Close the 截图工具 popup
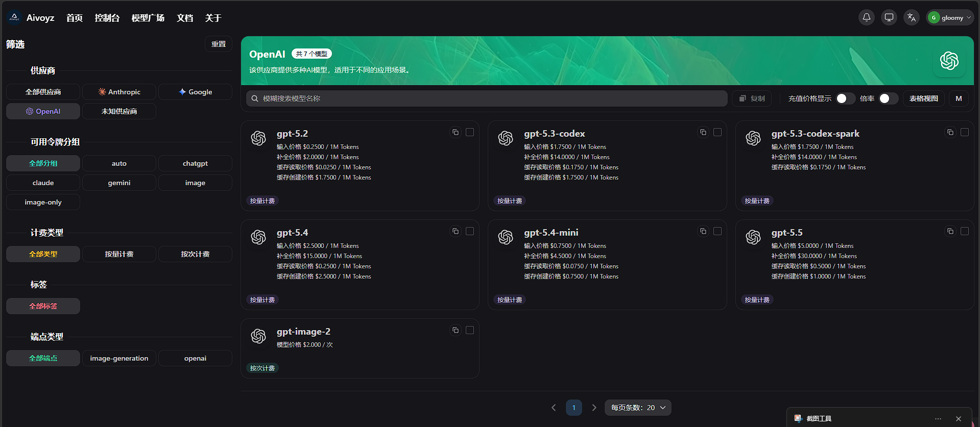 point(959,418)
